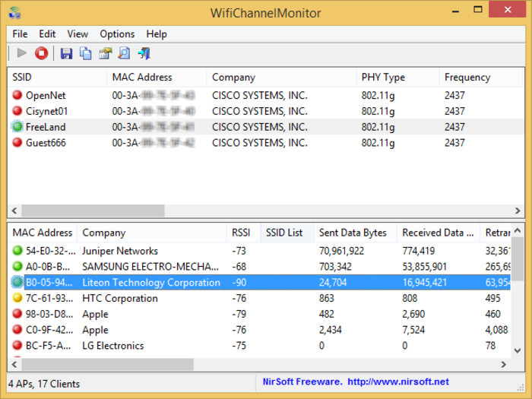Sort by PHY Type column header
The image size is (532, 399).
pyautogui.click(x=397, y=78)
